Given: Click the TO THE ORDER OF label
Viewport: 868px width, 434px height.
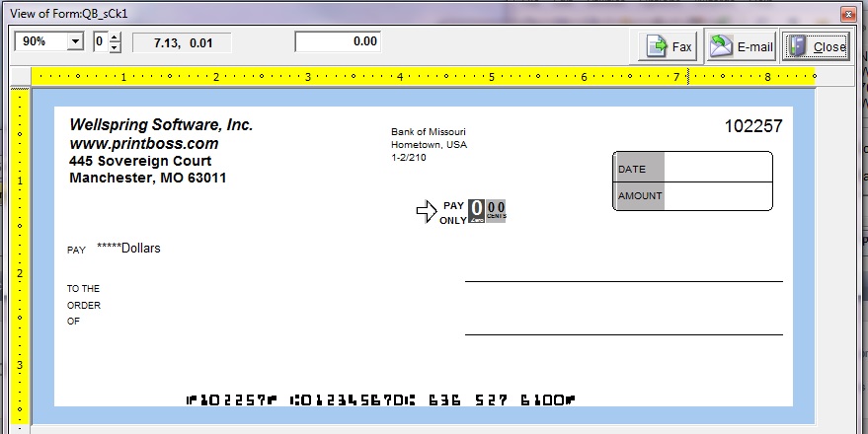Looking at the screenshot, I should tap(84, 305).
